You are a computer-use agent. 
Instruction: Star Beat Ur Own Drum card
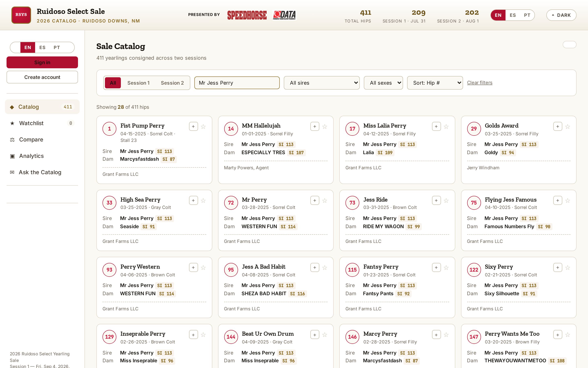coord(325,335)
